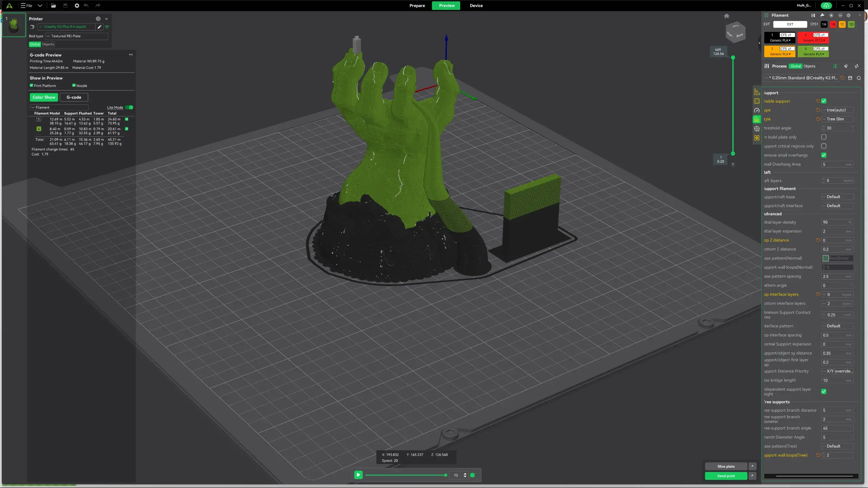Open the Speed settings gauge icon

tap(756, 110)
